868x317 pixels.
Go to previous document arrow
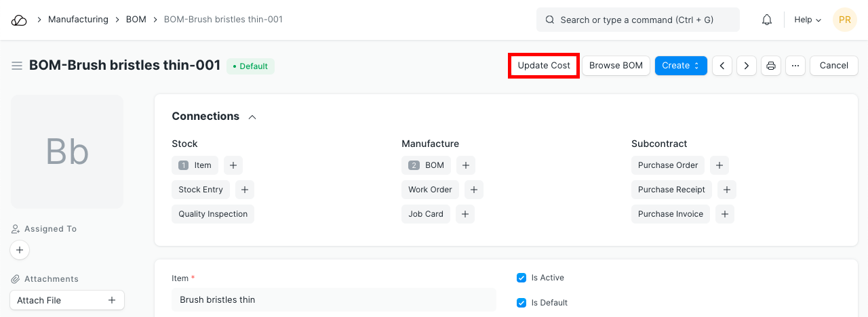pyautogui.click(x=722, y=66)
